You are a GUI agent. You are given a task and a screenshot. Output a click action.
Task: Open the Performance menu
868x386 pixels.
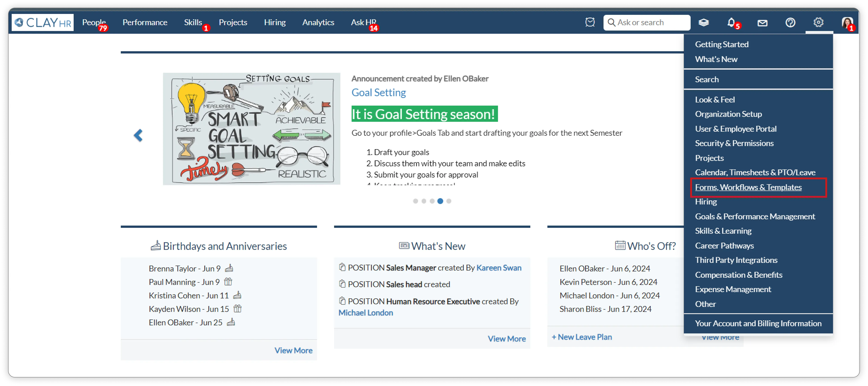pos(145,22)
